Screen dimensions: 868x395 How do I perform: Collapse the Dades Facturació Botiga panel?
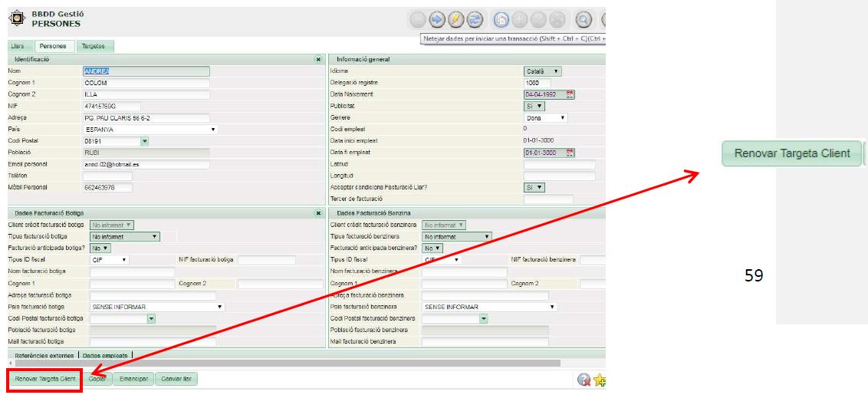pyautogui.click(x=318, y=212)
